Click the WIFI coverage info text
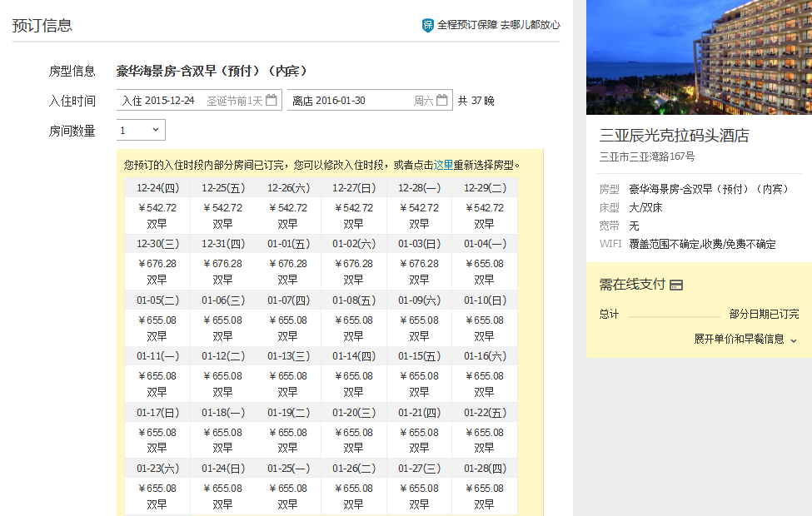 [702, 245]
